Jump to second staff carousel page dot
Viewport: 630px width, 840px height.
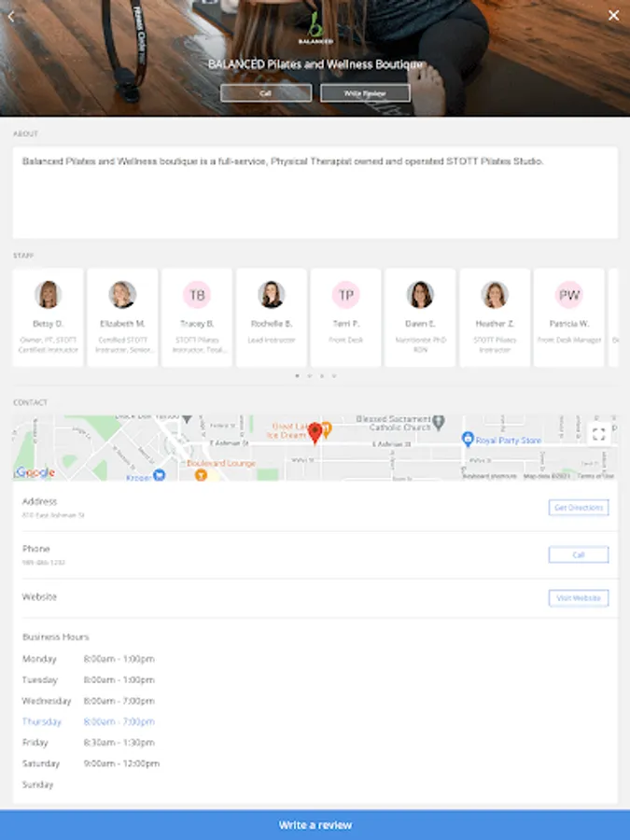(310, 376)
